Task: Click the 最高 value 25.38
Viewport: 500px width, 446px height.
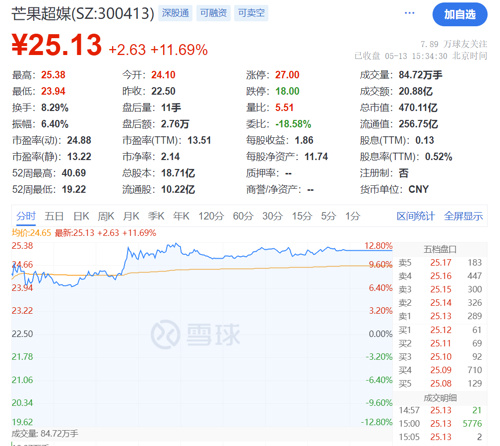Action: tap(53, 75)
